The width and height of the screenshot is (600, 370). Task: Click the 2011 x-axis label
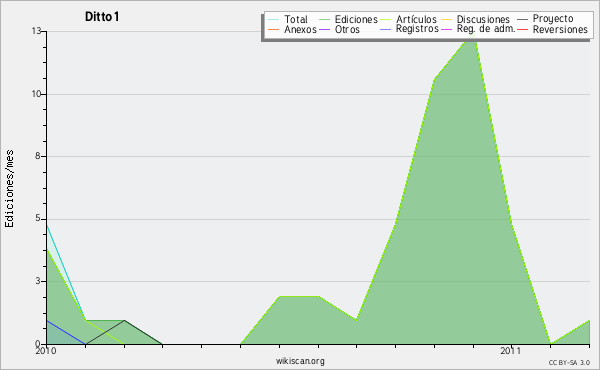(510, 350)
